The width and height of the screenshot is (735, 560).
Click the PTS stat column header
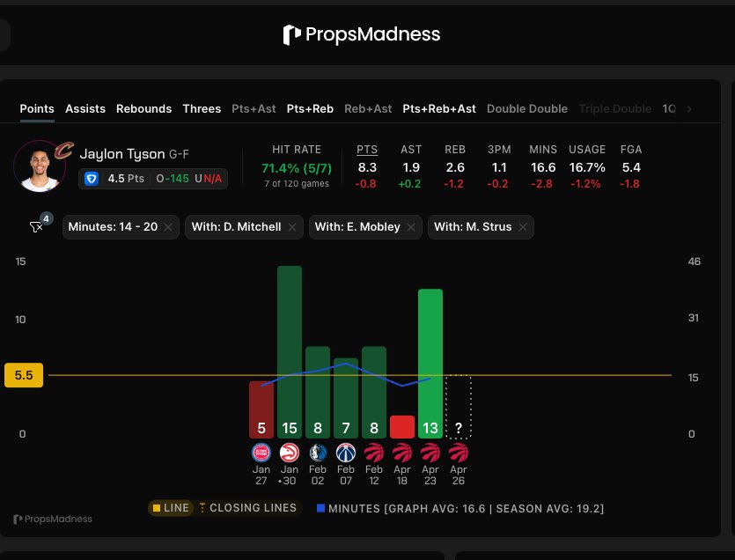click(367, 150)
